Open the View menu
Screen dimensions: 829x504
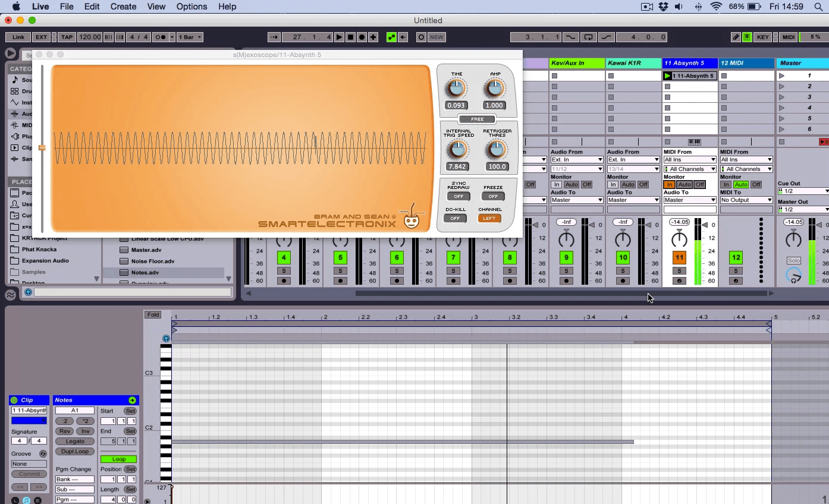click(x=156, y=7)
